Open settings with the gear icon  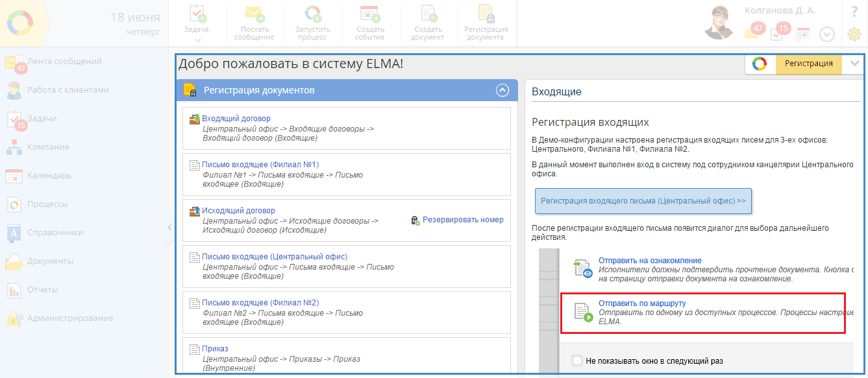[854, 34]
